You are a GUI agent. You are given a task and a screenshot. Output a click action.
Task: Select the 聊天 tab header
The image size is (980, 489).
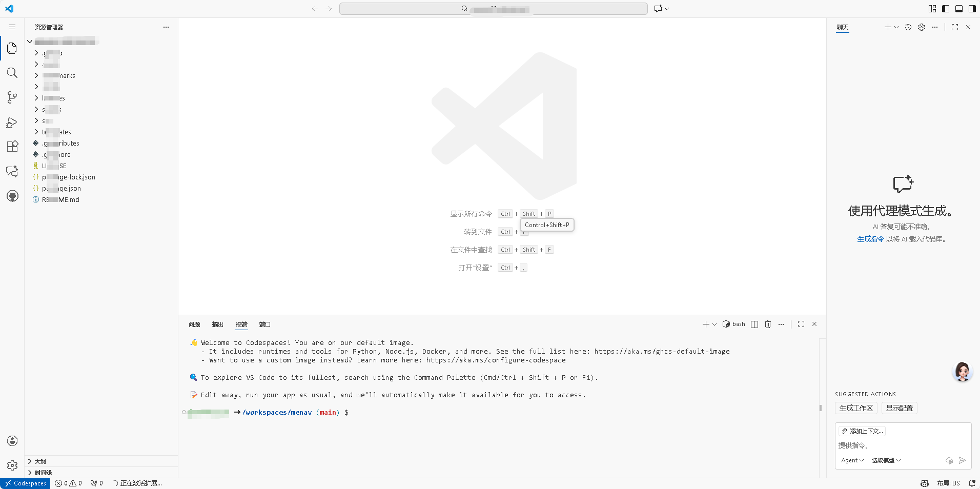[x=843, y=27]
